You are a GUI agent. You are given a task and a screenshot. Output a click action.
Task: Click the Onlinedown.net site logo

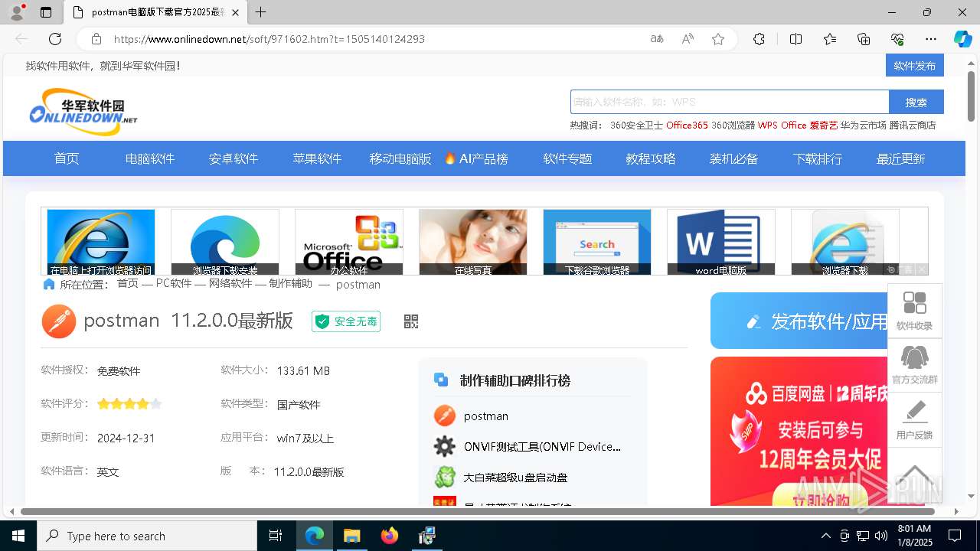click(83, 111)
